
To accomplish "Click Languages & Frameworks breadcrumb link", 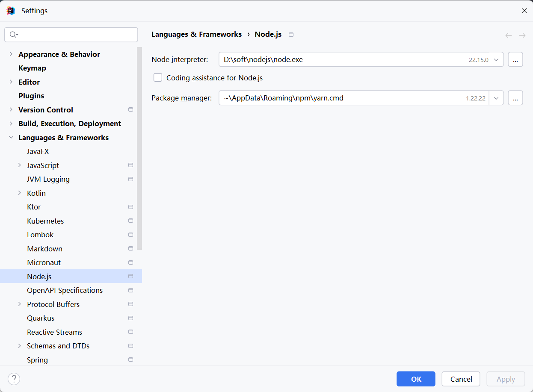I will tap(196, 34).
